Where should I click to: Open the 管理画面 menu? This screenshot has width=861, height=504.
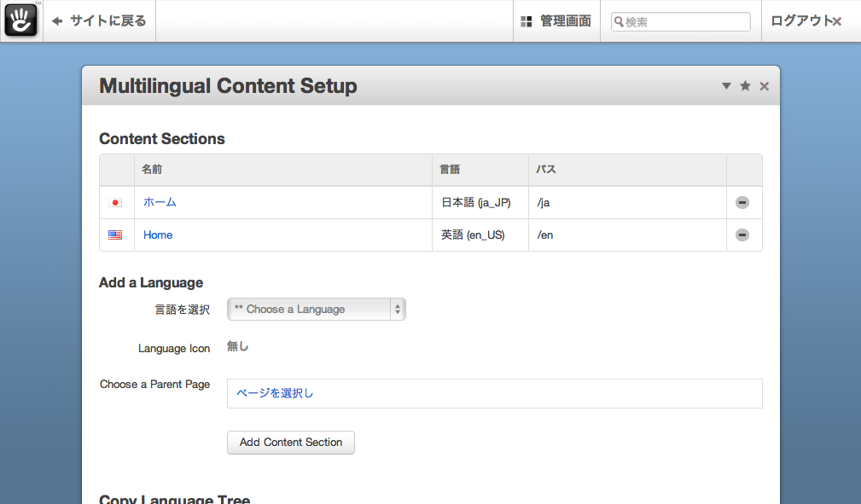click(x=565, y=21)
